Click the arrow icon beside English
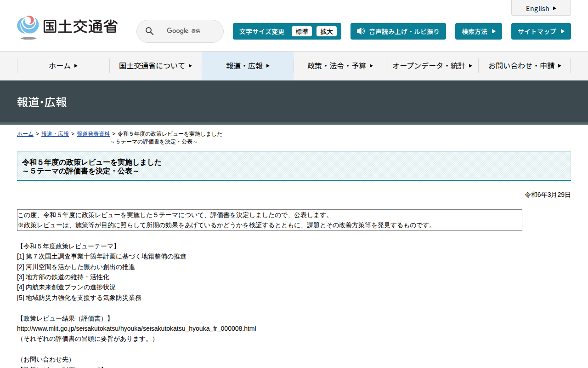 click(554, 8)
